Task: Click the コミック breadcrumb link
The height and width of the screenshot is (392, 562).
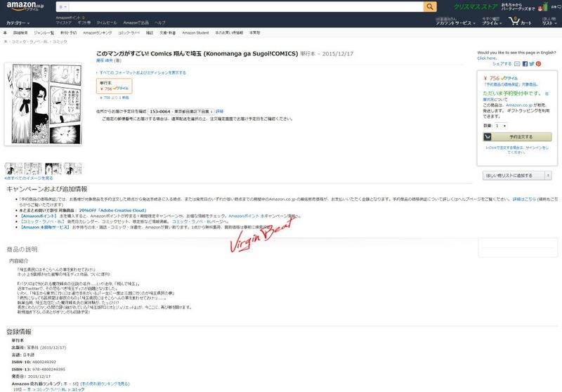Action: point(60,41)
